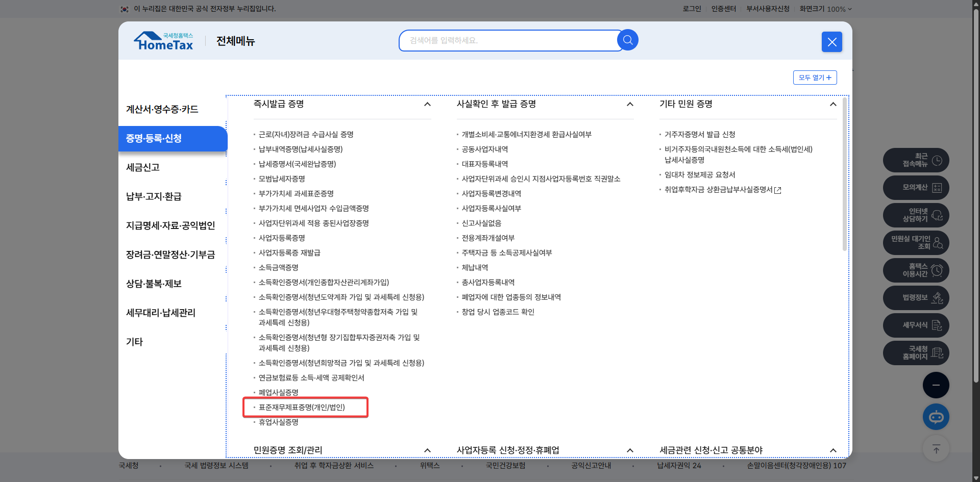Select 표준재무제표증명(개인/법인) from the list

302,407
